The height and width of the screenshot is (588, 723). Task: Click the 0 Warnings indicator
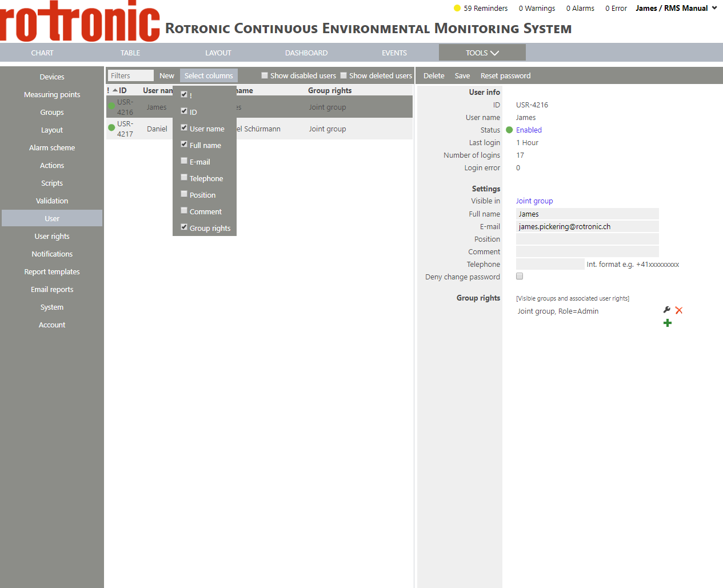click(x=537, y=8)
